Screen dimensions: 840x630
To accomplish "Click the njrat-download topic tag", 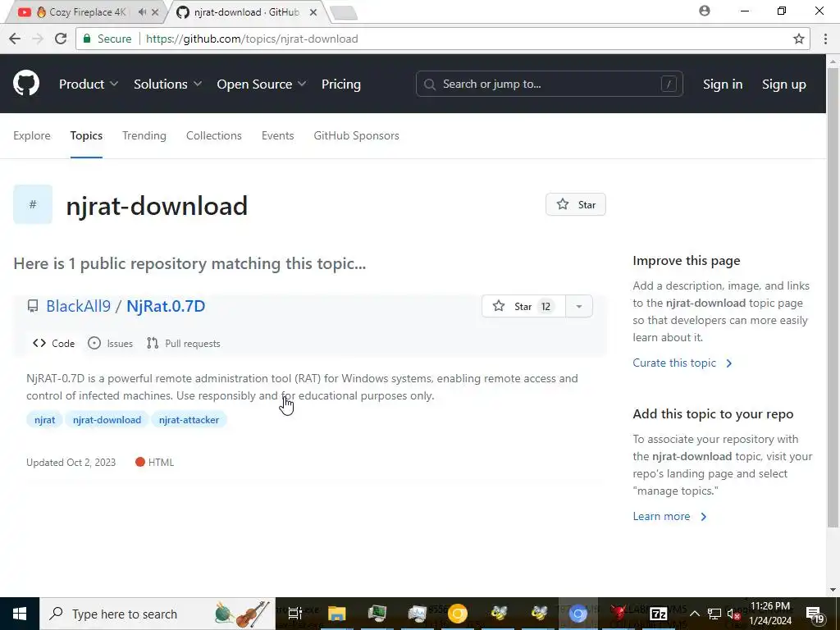I will click(107, 420).
